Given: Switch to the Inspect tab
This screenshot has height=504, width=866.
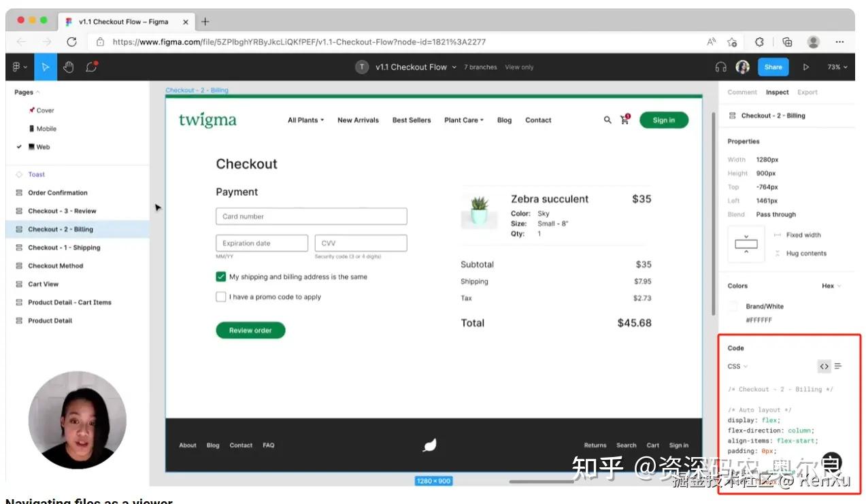Looking at the screenshot, I should (777, 92).
